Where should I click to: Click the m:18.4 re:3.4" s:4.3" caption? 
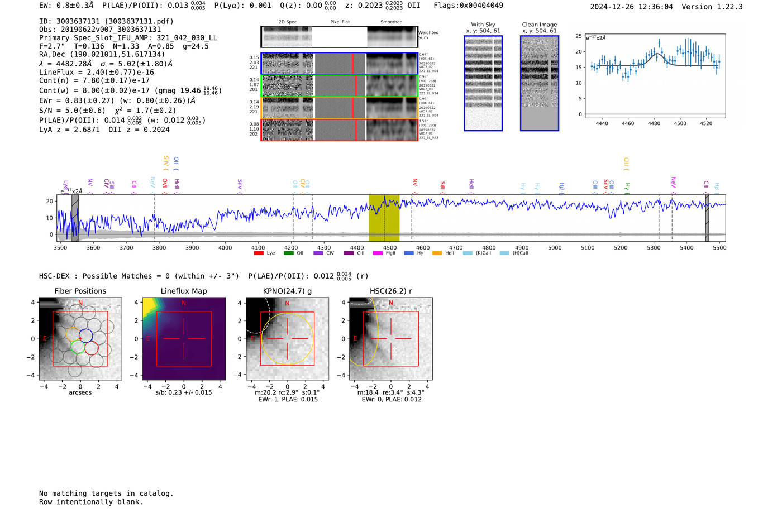click(390, 392)
